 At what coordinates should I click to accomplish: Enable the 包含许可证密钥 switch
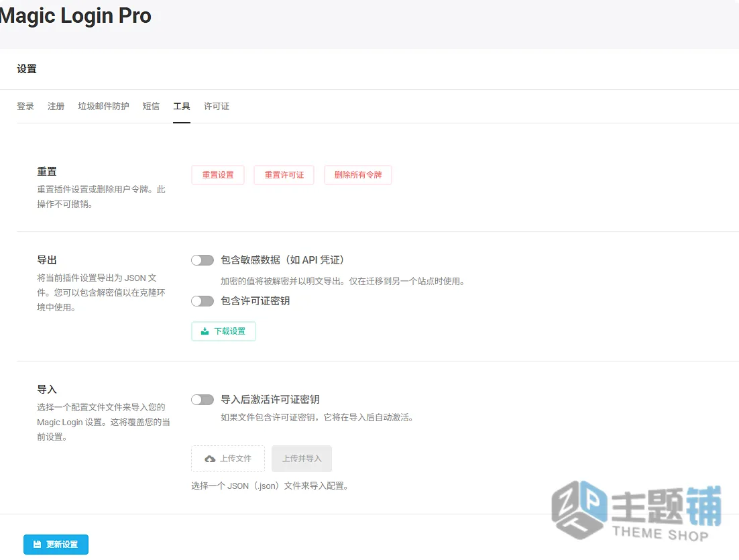[203, 300]
